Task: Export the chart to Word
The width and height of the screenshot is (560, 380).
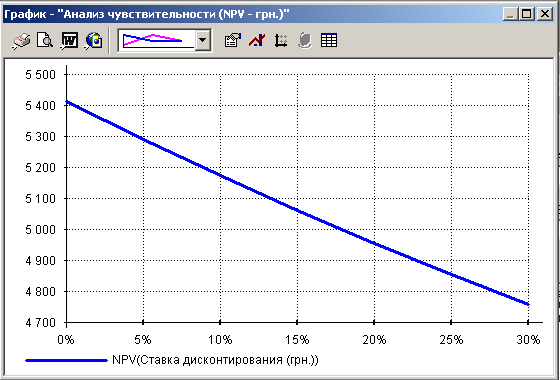Action: (69, 40)
